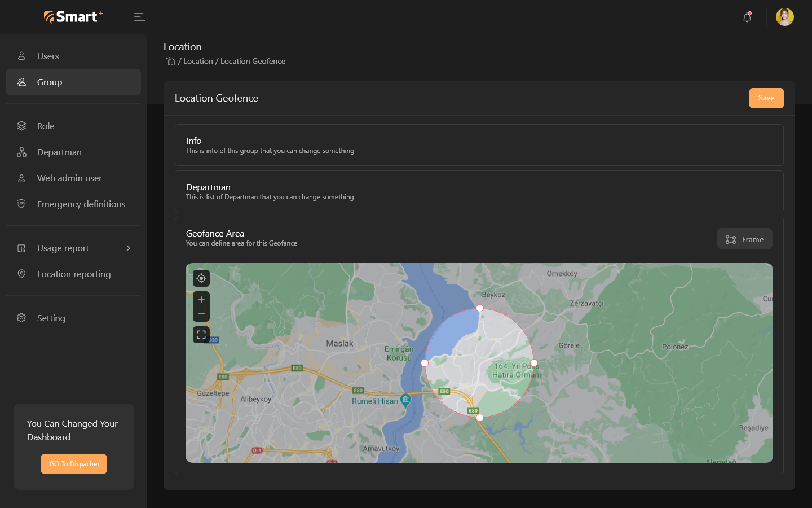
Task: Collapse the sidebar with the hamburger icon
Action: coord(140,17)
